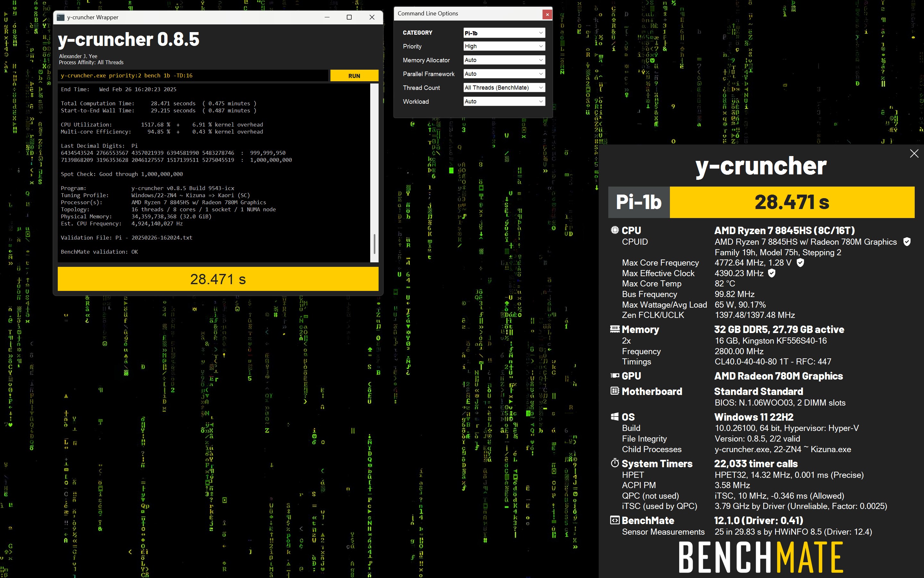Minimize the y-cruncher Wrapper window
This screenshot has height=578, width=924.
[x=327, y=17]
